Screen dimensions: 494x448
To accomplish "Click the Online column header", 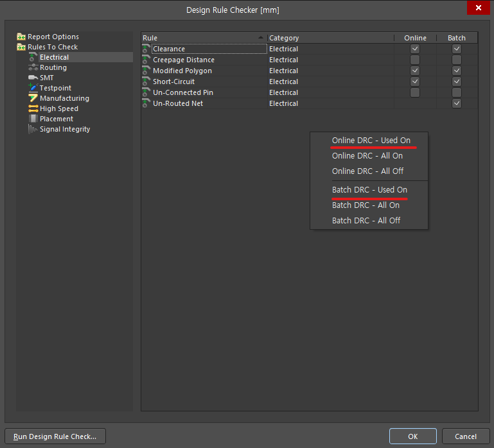I will coord(415,38).
